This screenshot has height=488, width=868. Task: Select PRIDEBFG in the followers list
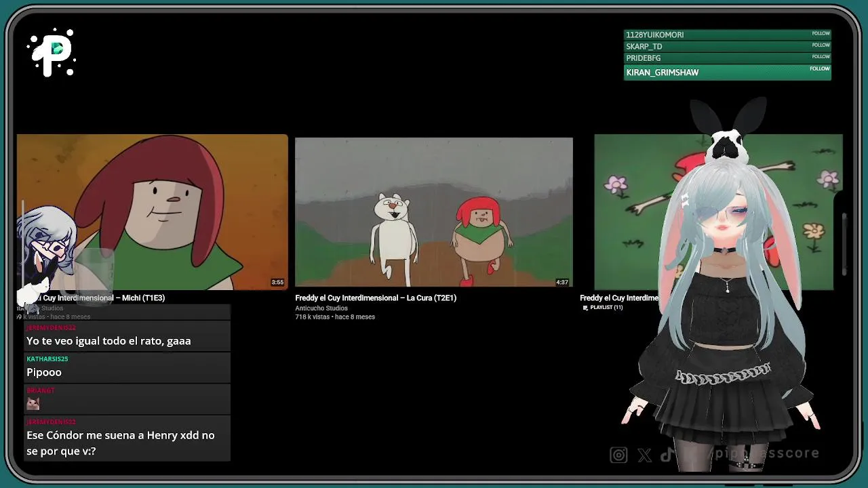727,58
